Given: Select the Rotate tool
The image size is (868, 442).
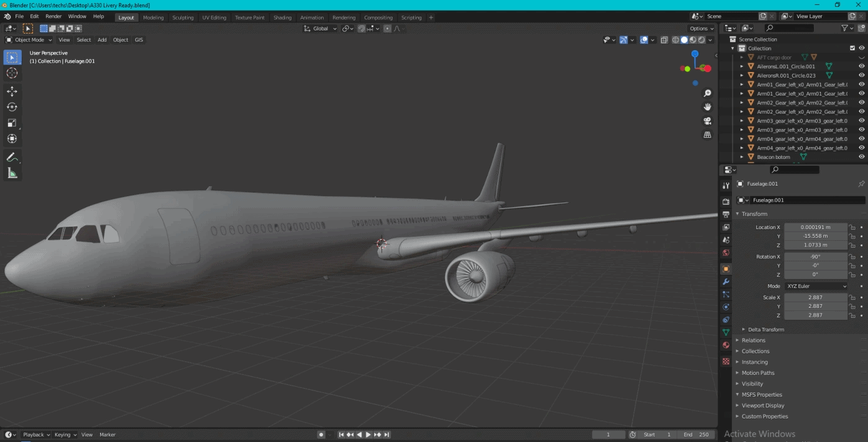Looking at the screenshot, I should tap(12, 107).
